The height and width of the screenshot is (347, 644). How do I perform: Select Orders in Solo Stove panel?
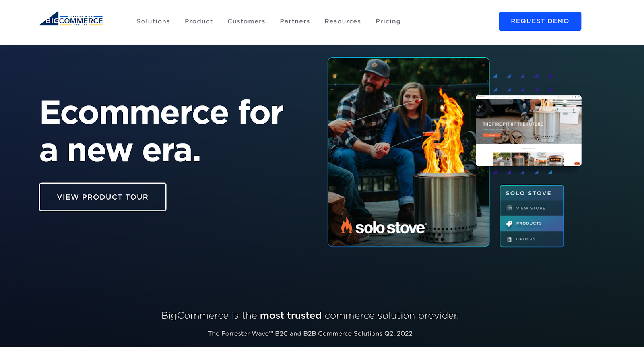[532, 239]
